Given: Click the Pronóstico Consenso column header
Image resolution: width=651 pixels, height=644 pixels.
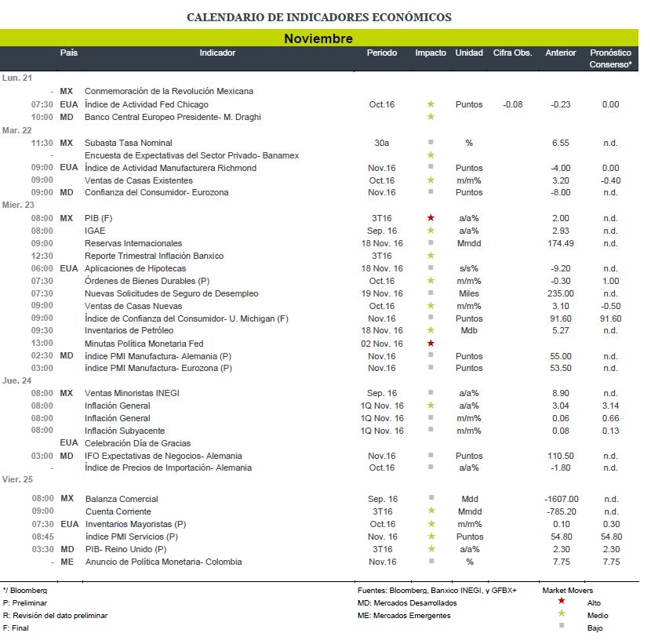Looking at the screenshot, I should click(x=610, y=59).
